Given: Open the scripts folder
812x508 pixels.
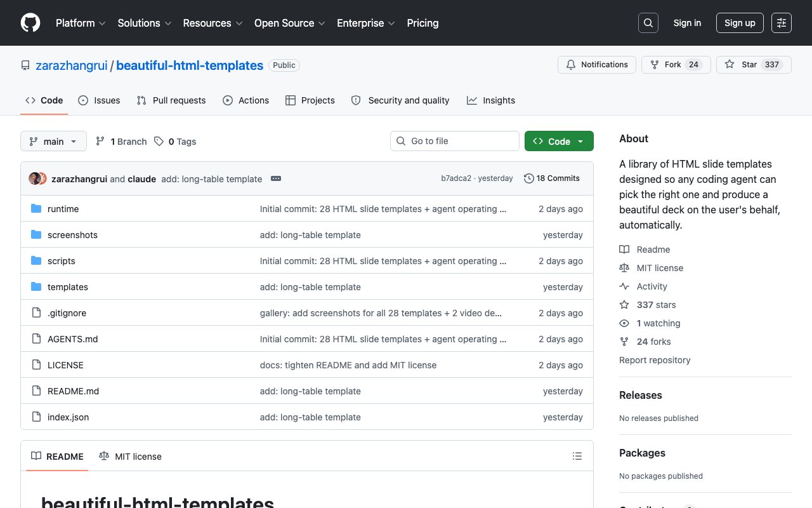Looking at the screenshot, I should click(x=62, y=261).
